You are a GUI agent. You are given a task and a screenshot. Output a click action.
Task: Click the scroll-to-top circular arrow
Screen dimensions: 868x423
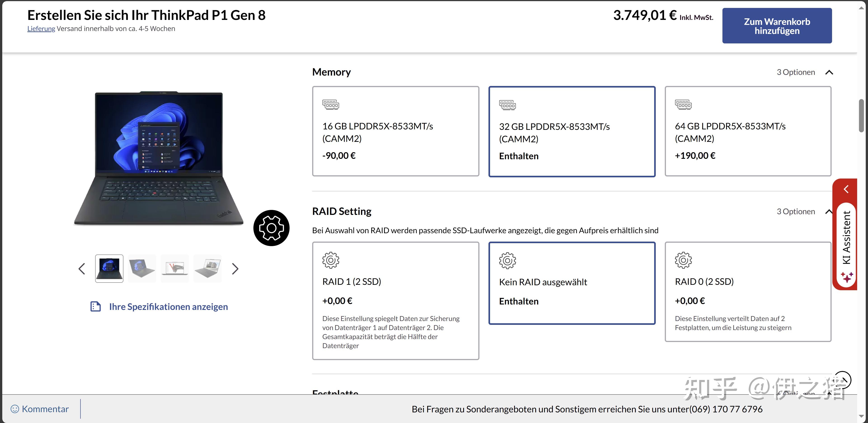[843, 380]
